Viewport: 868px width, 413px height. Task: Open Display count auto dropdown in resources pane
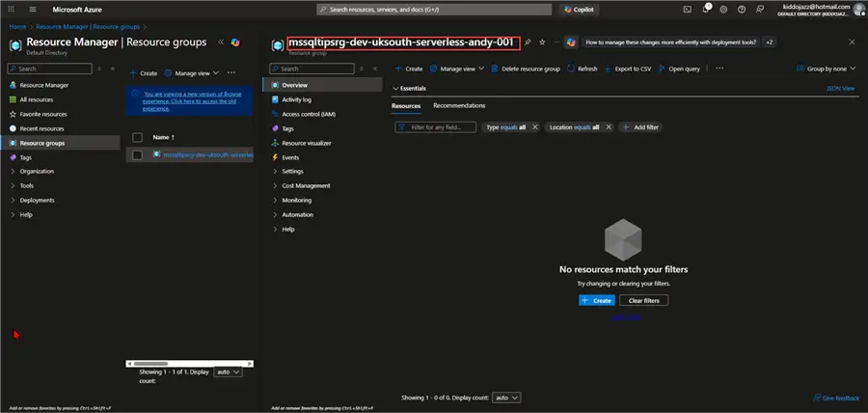click(x=506, y=398)
